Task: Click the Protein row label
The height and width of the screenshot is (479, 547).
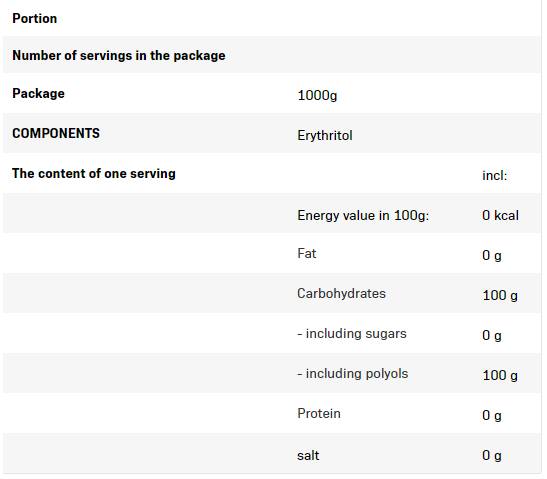Action: tap(319, 413)
